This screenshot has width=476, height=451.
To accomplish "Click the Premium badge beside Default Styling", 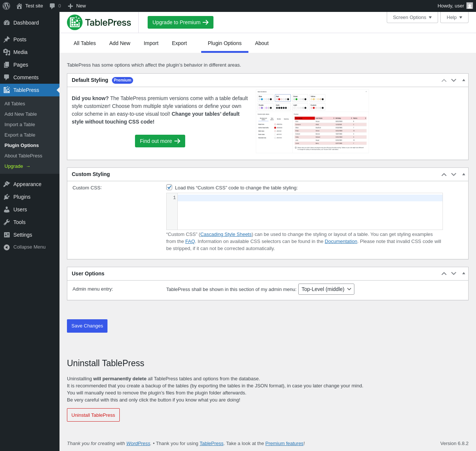I will (122, 80).
